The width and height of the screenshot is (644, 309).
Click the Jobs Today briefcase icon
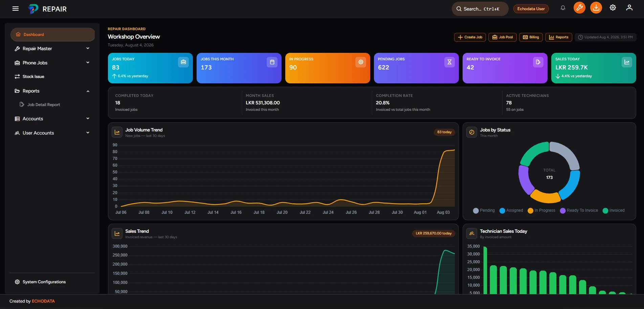coord(183,62)
